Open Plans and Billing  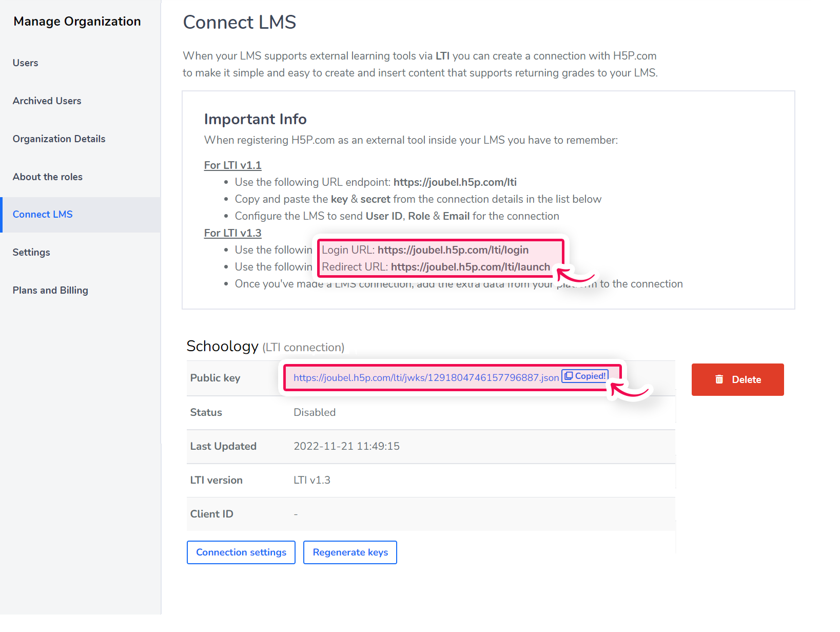pyautogui.click(x=50, y=290)
